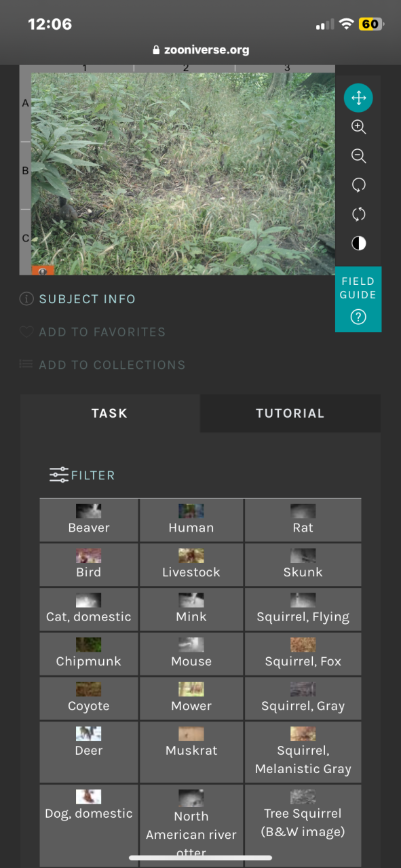
Task: Toggle invert image contrast icon
Action: coord(358,243)
